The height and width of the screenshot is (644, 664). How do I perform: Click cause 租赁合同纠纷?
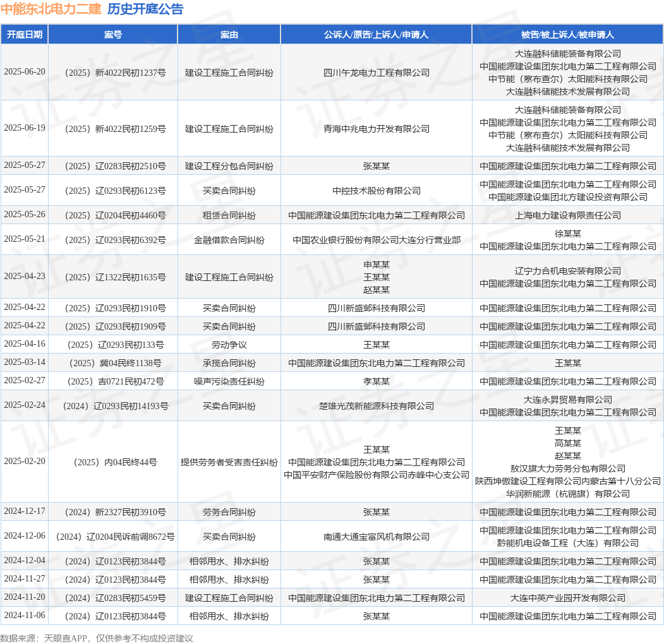[x=229, y=215]
